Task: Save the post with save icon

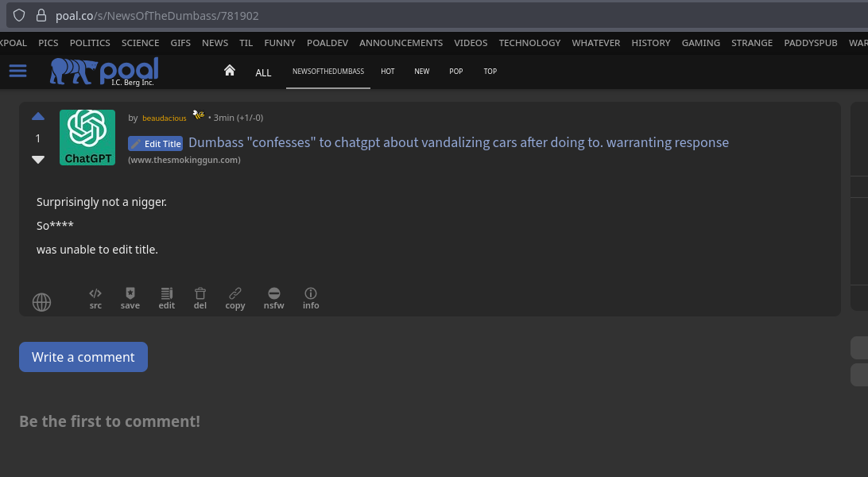Action: [x=130, y=298]
